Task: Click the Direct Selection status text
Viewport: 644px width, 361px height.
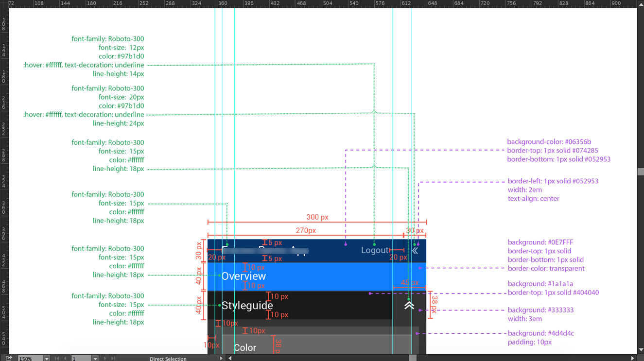Action: click(x=168, y=359)
